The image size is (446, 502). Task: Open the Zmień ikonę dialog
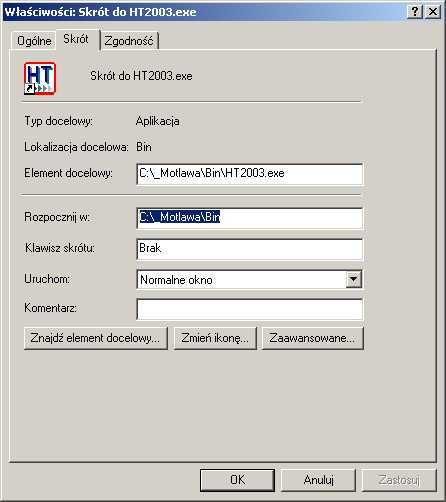[x=215, y=338]
